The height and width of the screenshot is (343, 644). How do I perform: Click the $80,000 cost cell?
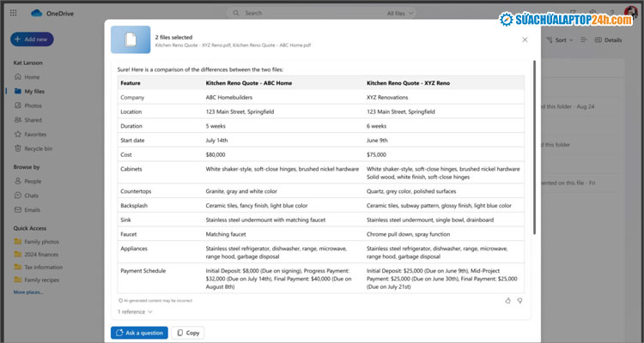click(x=216, y=155)
